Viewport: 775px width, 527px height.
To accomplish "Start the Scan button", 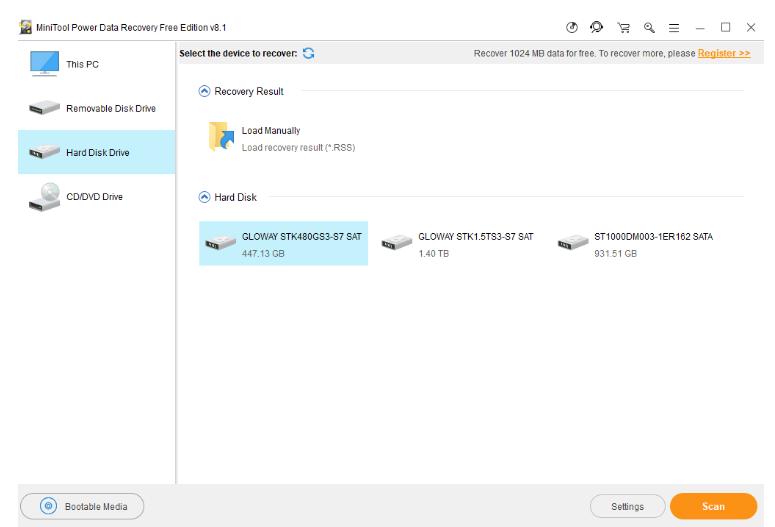I will [x=713, y=506].
